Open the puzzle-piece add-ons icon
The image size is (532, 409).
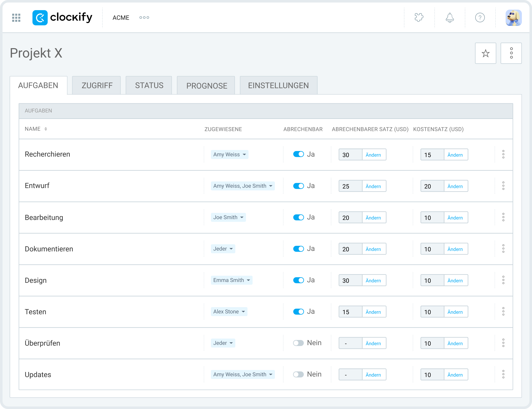coord(419,17)
